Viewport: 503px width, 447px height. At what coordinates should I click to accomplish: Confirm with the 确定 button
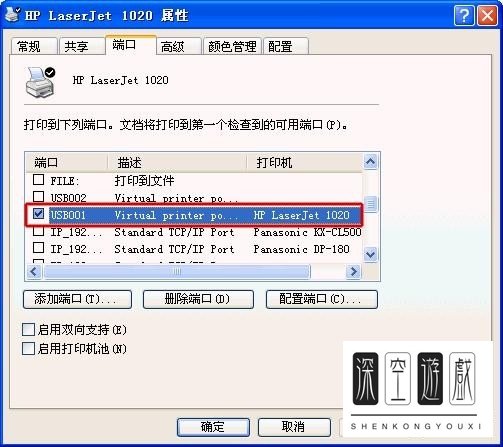(x=213, y=427)
